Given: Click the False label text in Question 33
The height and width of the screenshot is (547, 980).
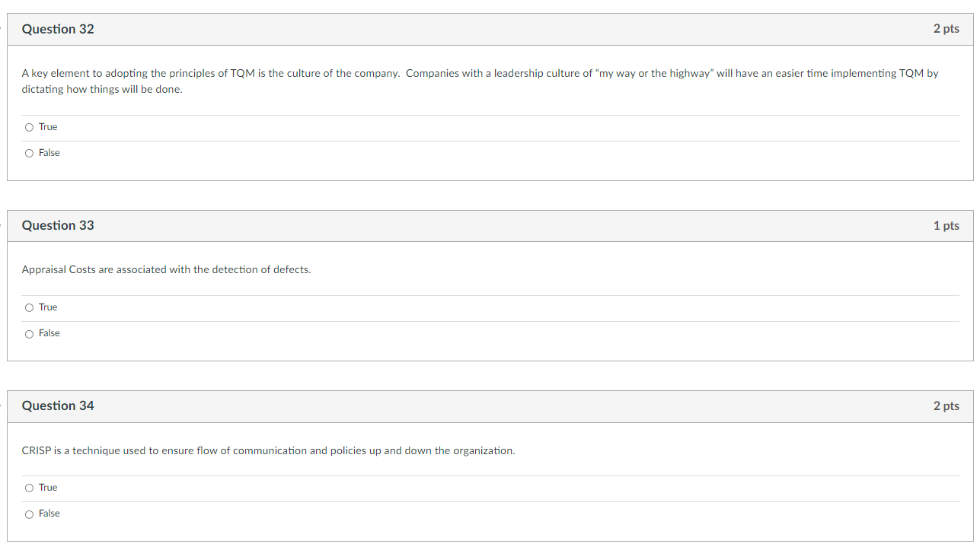Looking at the screenshot, I should click(49, 332).
